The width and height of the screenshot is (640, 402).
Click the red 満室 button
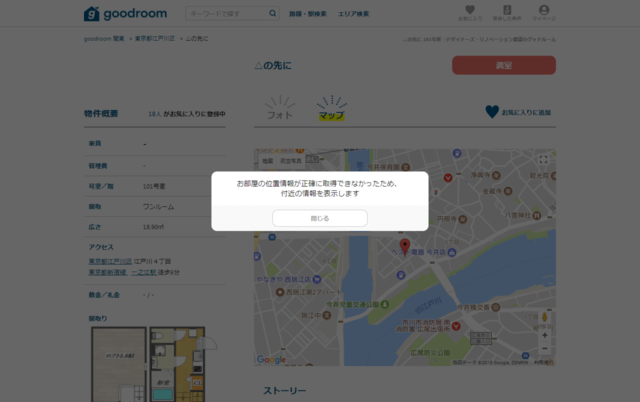(x=504, y=65)
